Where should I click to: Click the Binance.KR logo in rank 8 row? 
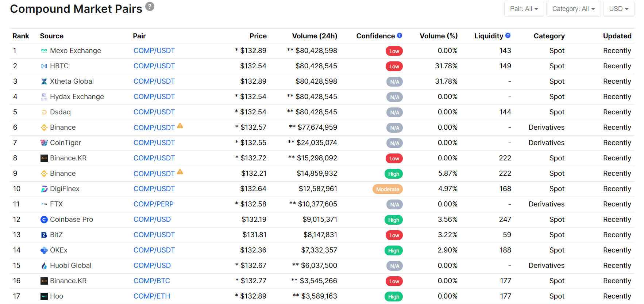pyautogui.click(x=44, y=158)
